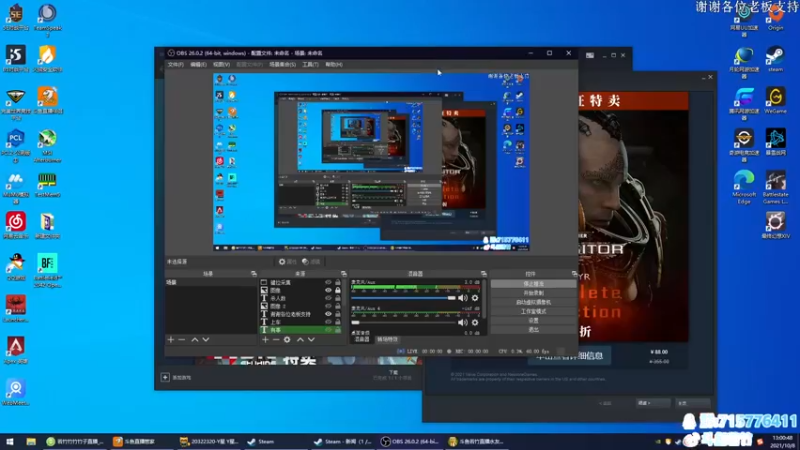Click the 启动虚拟摄像机 button
The height and width of the screenshot is (450, 800).
(533, 302)
